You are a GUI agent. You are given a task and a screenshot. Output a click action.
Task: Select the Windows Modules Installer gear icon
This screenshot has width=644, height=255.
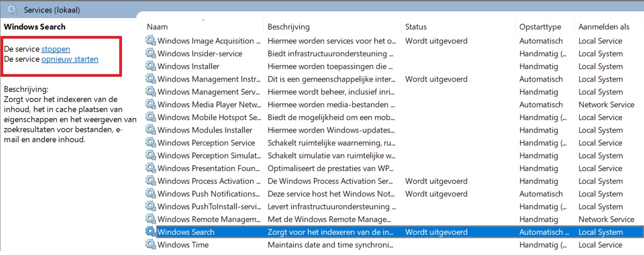pos(150,130)
